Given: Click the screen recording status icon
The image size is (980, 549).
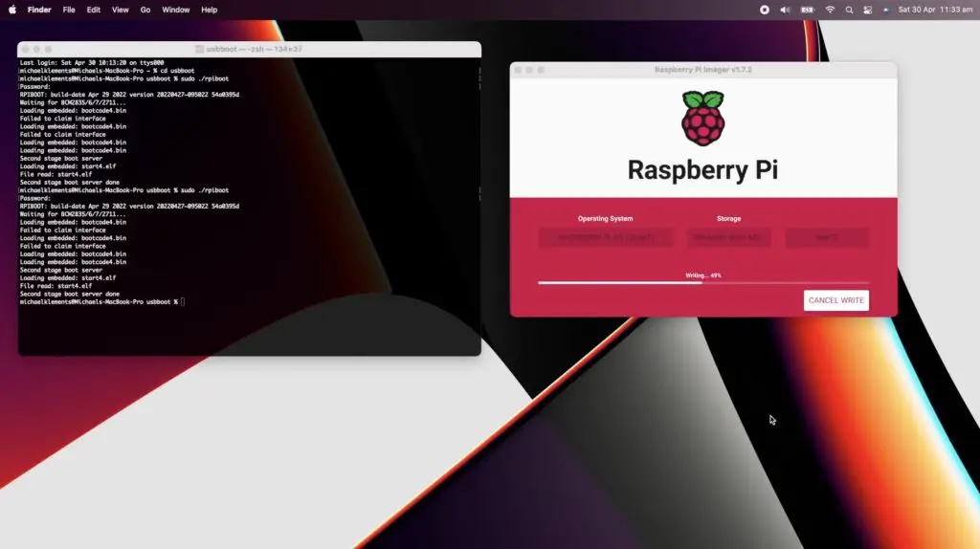Looking at the screenshot, I should tap(764, 10).
